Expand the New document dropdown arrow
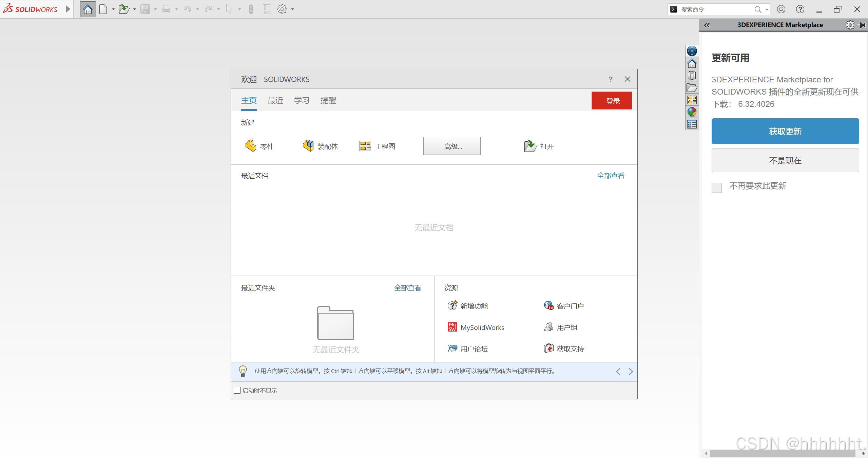The image size is (868, 458). pos(113,9)
